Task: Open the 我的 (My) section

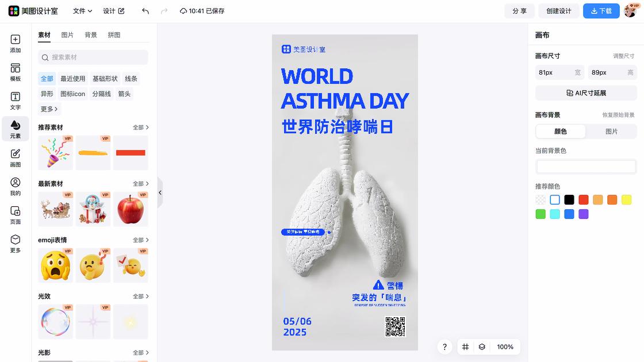Action: [x=15, y=187]
